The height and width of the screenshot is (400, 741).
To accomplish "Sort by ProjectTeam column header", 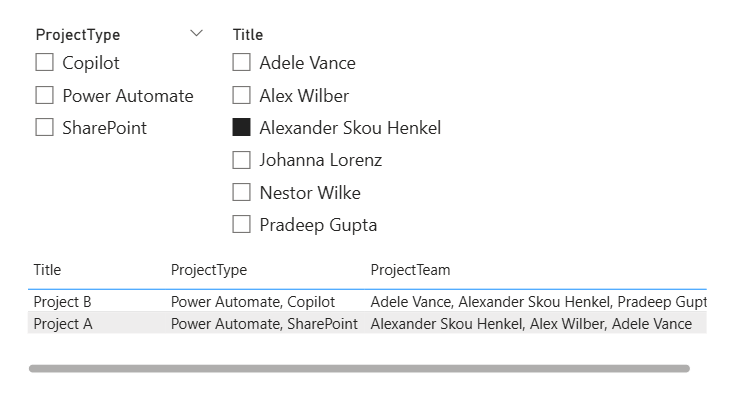I will point(410,270).
